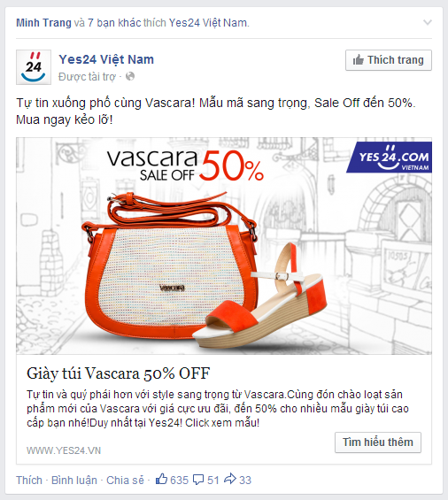Image resolution: width=448 pixels, height=500 pixels.
Task: Click the thumbs-up icon on Thích trang
Action: (x=359, y=59)
